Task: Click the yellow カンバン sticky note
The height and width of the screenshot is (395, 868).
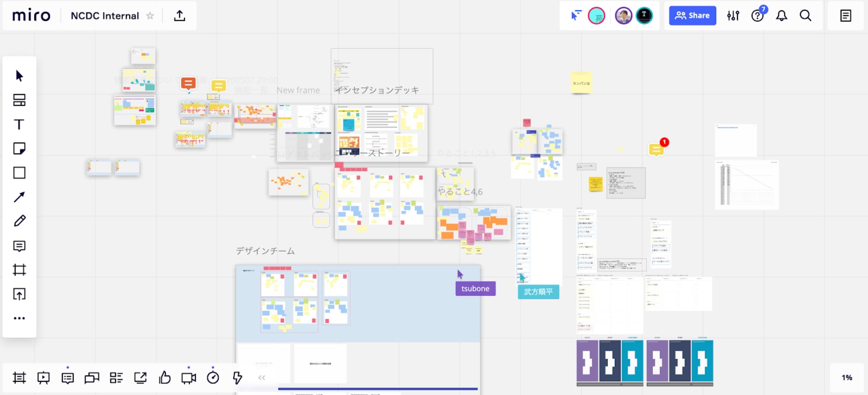Action: click(x=581, y=83)
